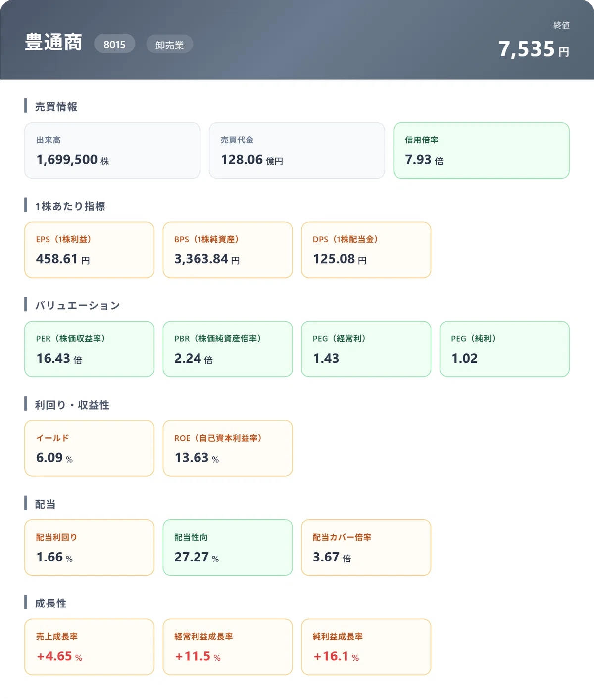Select the 売買代金 trading value card
This screenshot has height=700, width=594.
[297, 150]
